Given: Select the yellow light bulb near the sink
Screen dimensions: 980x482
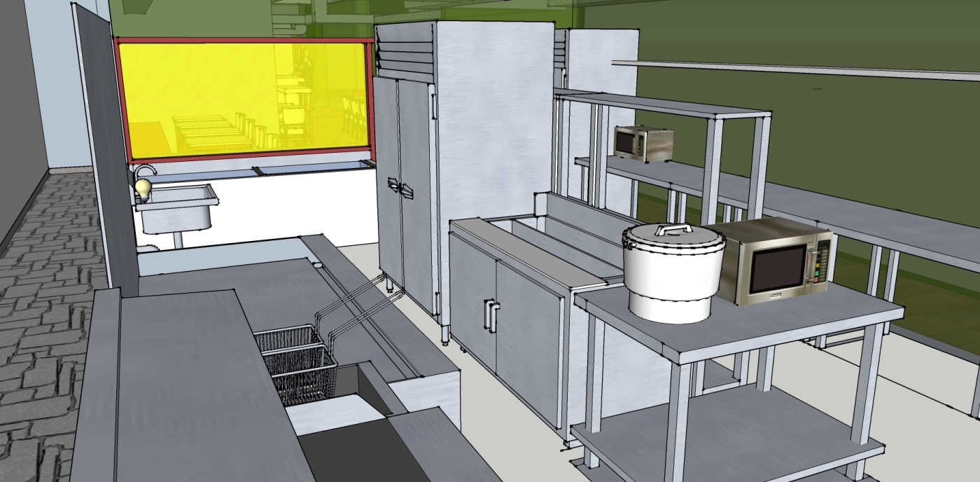Looking at the screenshot, I should click(x=143, y=188).
